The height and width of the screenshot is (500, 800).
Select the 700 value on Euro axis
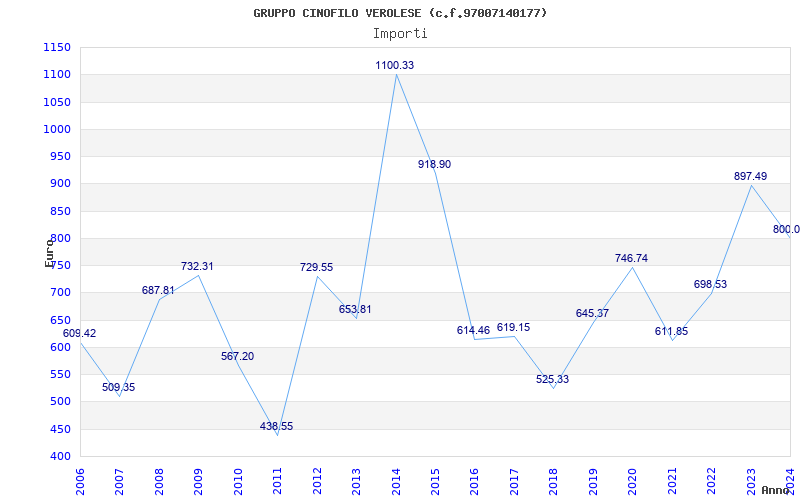coord(60,293)
